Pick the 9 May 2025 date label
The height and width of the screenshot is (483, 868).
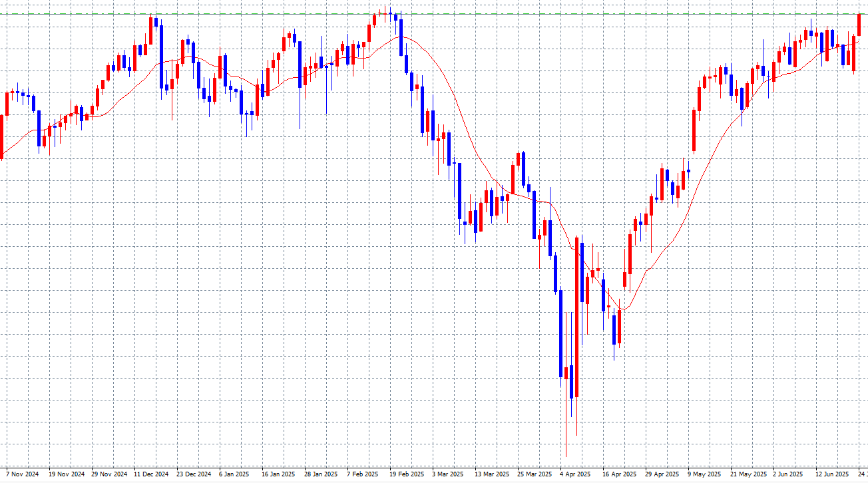[704, 474]
